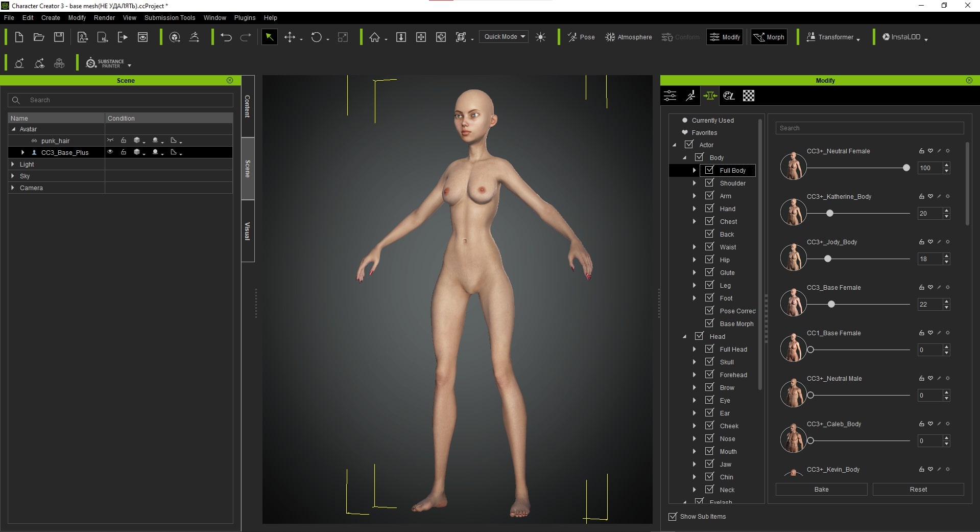Open the Plugins menu
This screenshot has width=980, height=532.
point(245,17)
